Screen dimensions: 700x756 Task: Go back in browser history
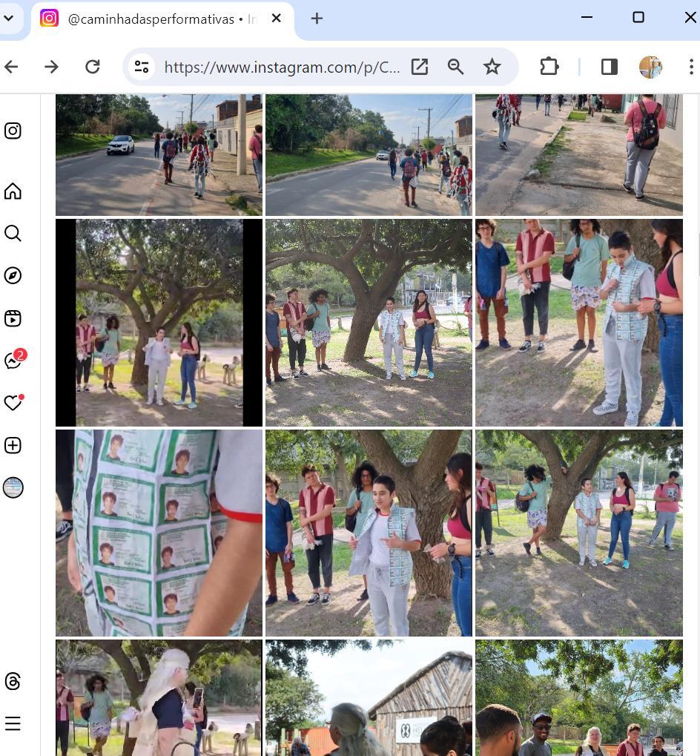coord(12,67)
